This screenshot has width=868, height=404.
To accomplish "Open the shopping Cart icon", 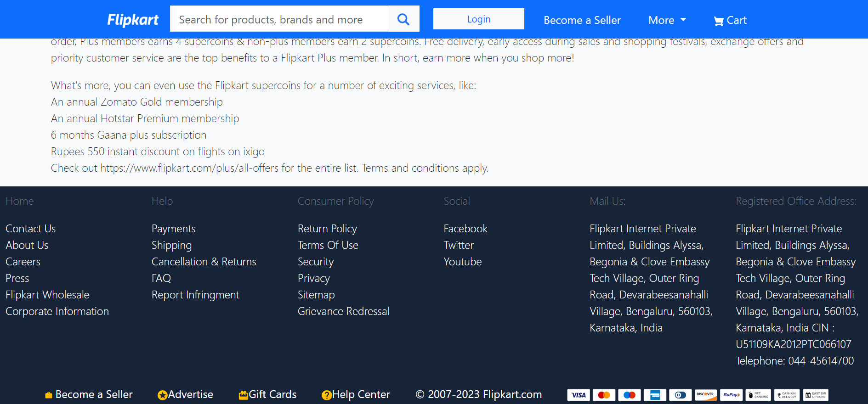I will point(718,21).
